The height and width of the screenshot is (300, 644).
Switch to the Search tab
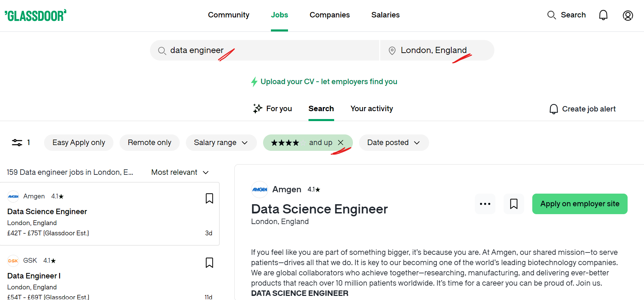[321, 109]
